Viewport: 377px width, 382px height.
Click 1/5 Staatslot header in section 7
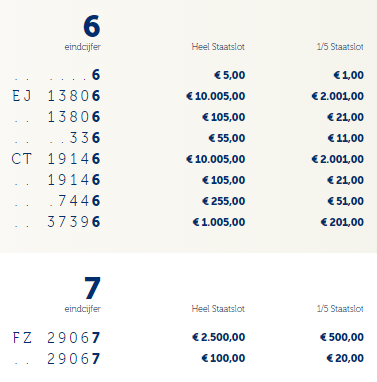pos(340,309)
